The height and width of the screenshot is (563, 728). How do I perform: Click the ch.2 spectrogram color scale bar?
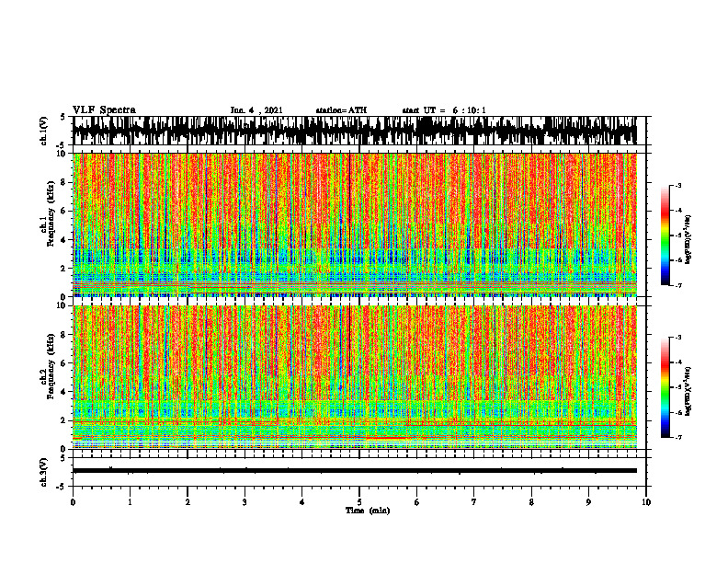click(665, 387)
